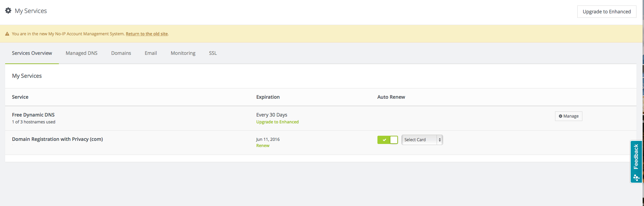Image resolution: width=644 pixels, height=206 pixels.
Task: Select the Services Overview tab
Action: click(32, 53)
